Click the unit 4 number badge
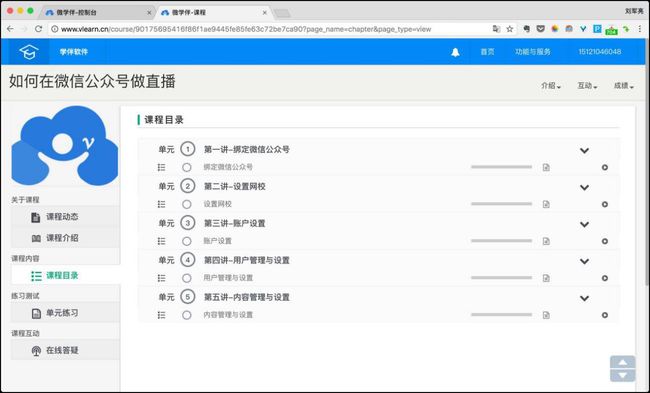Screen dimensions: 650x393 coord(187,260)
